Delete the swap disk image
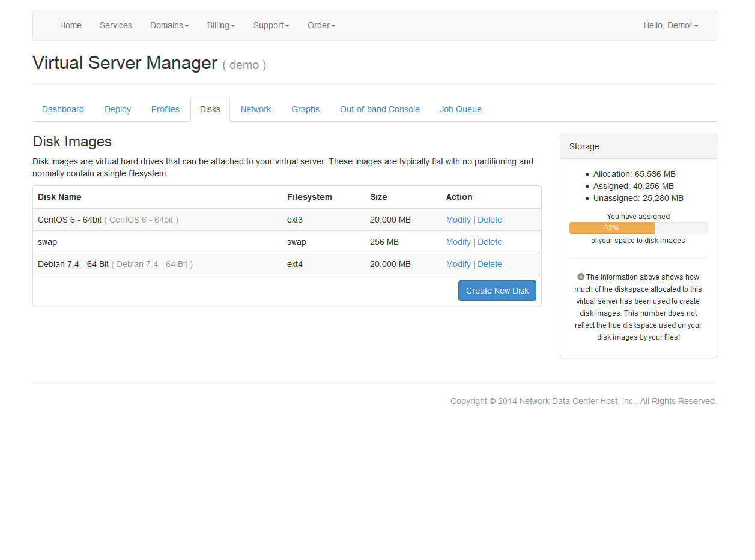Image resolution: width=755 pixels, height=560 pixels. pyautogui.click(x=490, y=242)
